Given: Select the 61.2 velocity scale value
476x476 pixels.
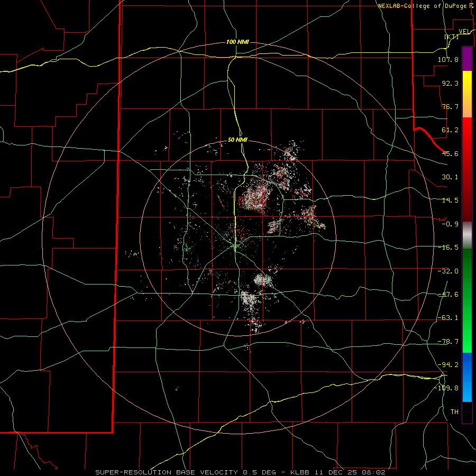Looking at the screenshot, I should pos(450,130).
